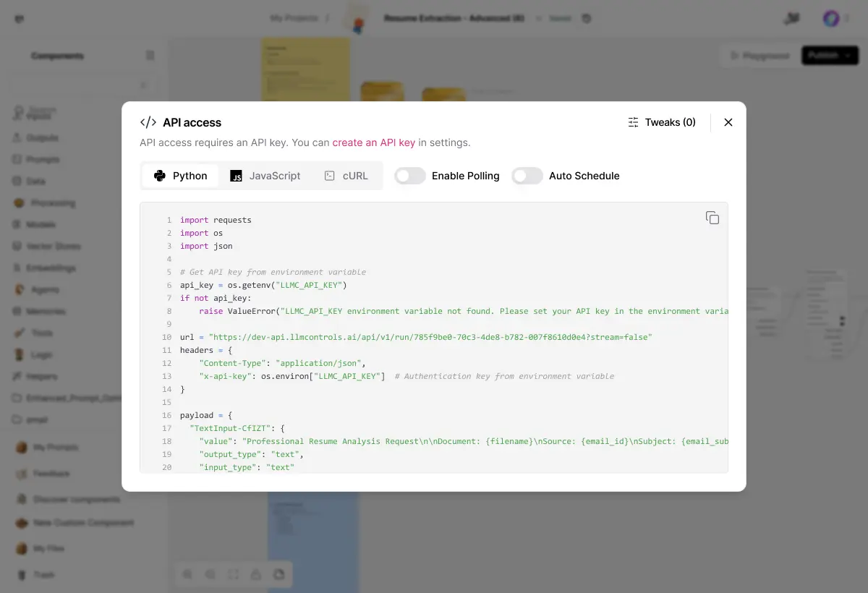Turn on Enable Polling switch
868x593 pixels.
410,176
